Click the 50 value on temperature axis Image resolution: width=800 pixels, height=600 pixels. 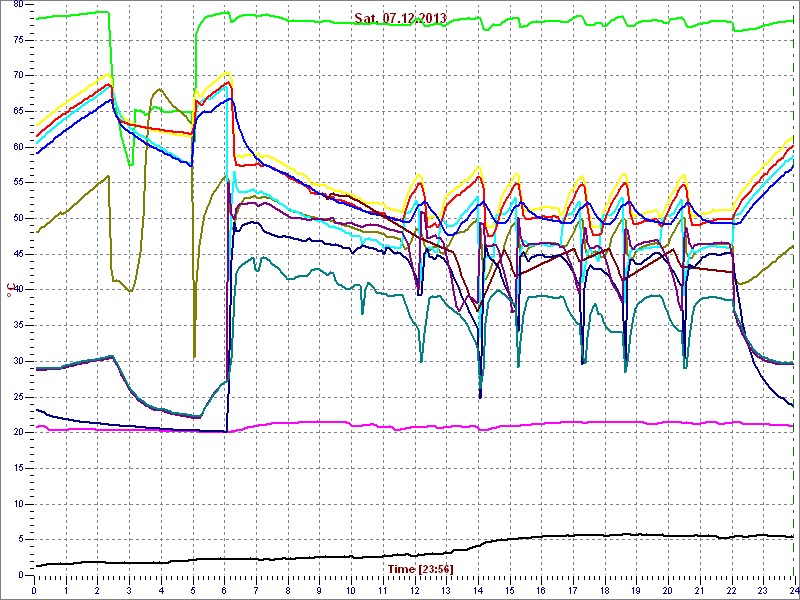tap(18, 218)
